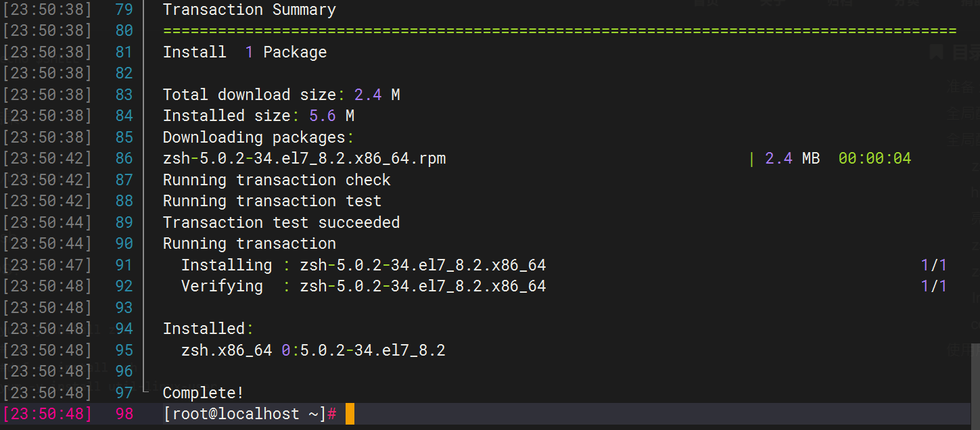Click the 1/1 counter on the Installing line
980x430 pixels.
pyautogui.click(x=933, y=265)
